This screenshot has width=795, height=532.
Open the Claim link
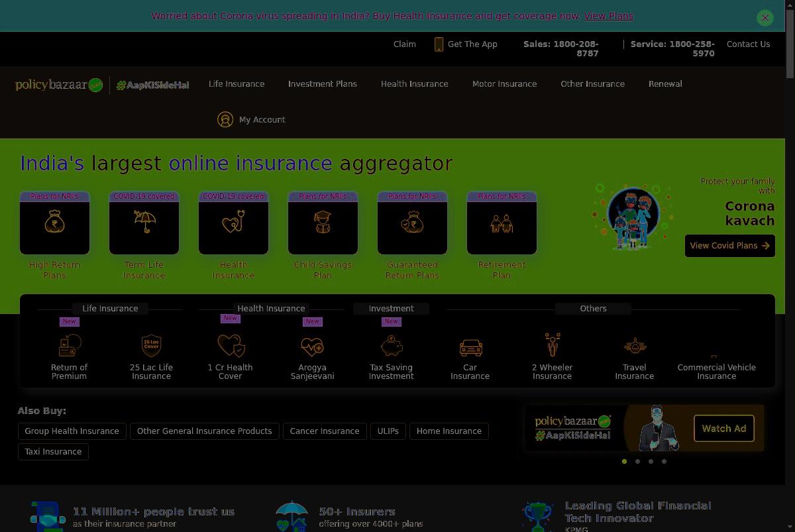pos(405,44)
